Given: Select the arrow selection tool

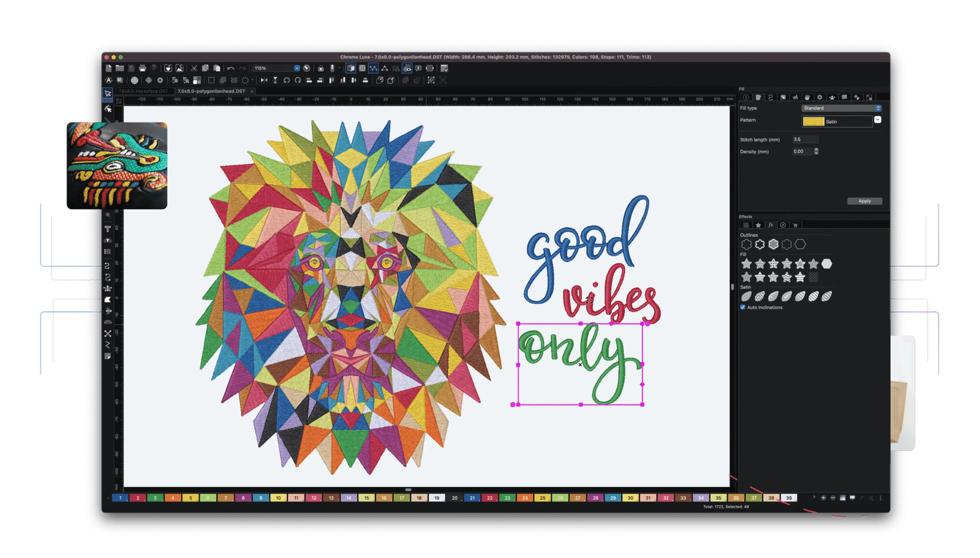Looking at the screenshot, I should click(108, 93).
